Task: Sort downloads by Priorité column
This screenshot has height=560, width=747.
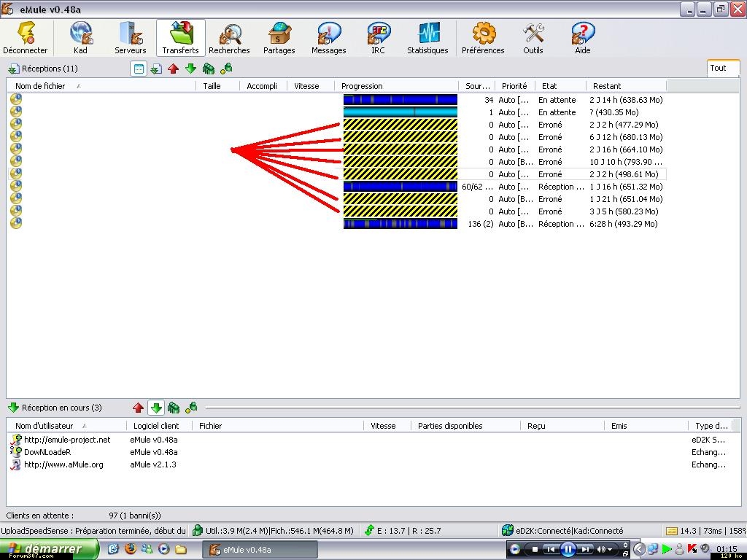Action: [x=514, y=86]
